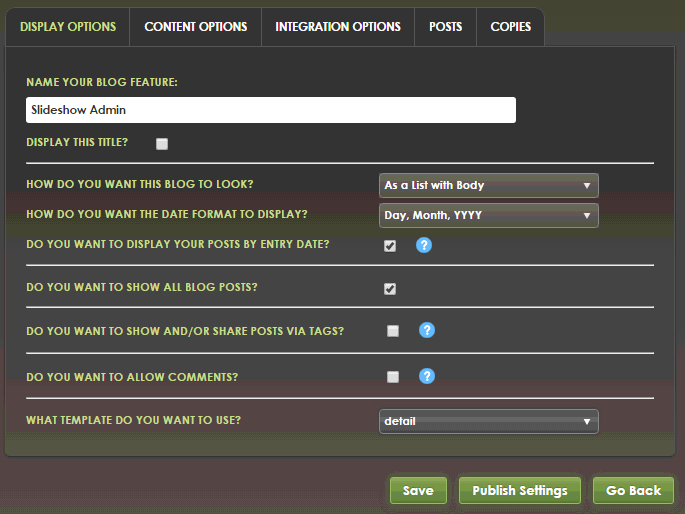The image size is (685, 514).
Task: Expand the date format dropdown
Action: point(488,215)
